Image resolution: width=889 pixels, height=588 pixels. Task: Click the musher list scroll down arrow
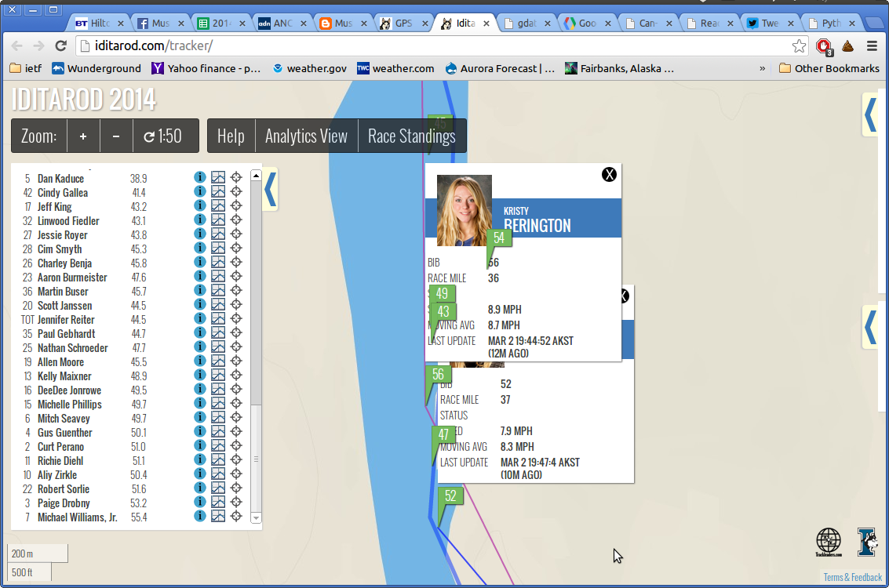pyautogui.click(x=256, y=517)
